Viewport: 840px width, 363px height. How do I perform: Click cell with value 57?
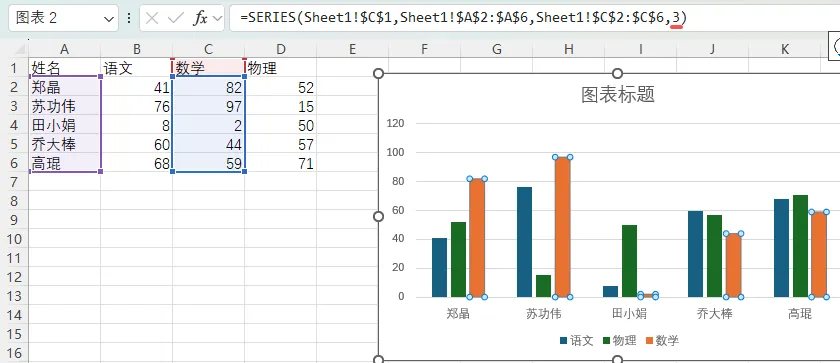(281, 144)
